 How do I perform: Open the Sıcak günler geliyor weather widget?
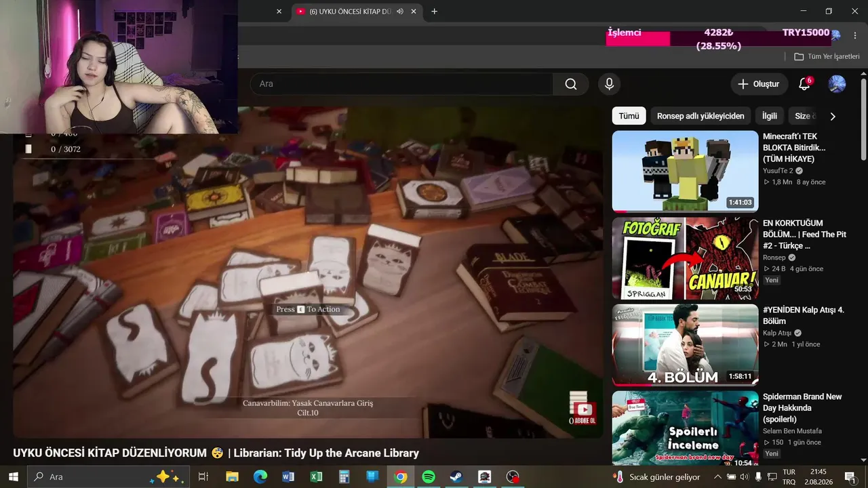point(656,476)
